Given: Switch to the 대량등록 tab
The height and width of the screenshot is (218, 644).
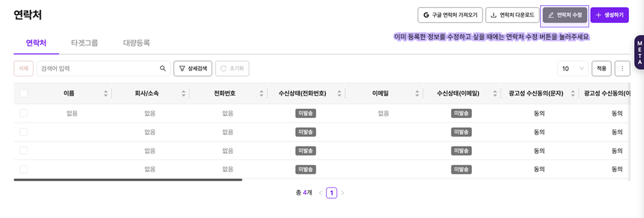Looking at the screenshot, I should click(x=137, y=43).
